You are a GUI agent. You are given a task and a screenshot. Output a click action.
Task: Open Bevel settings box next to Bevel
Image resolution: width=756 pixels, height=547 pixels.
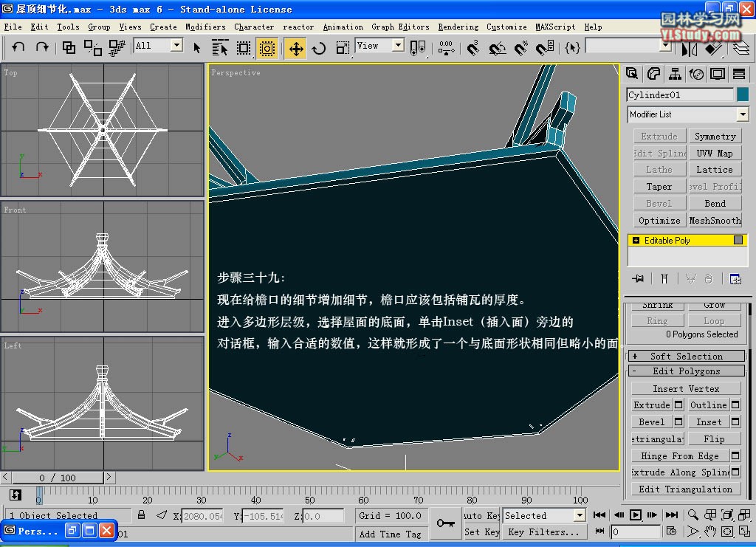(x=678, y=422)
